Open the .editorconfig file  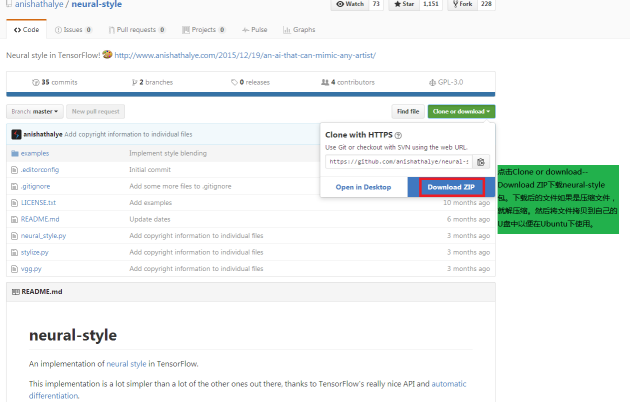click(x=40, y=170)
